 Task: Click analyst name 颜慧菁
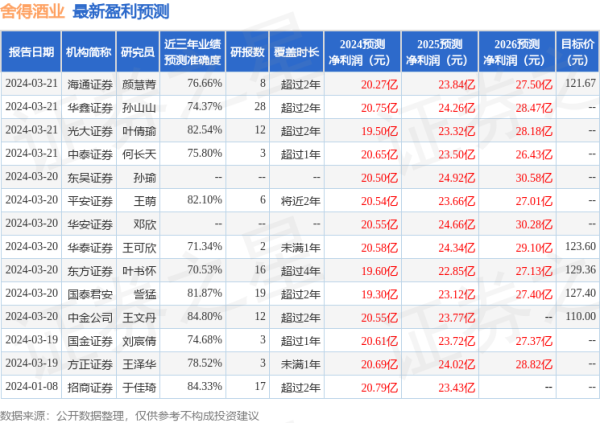(x=139, y=84)
